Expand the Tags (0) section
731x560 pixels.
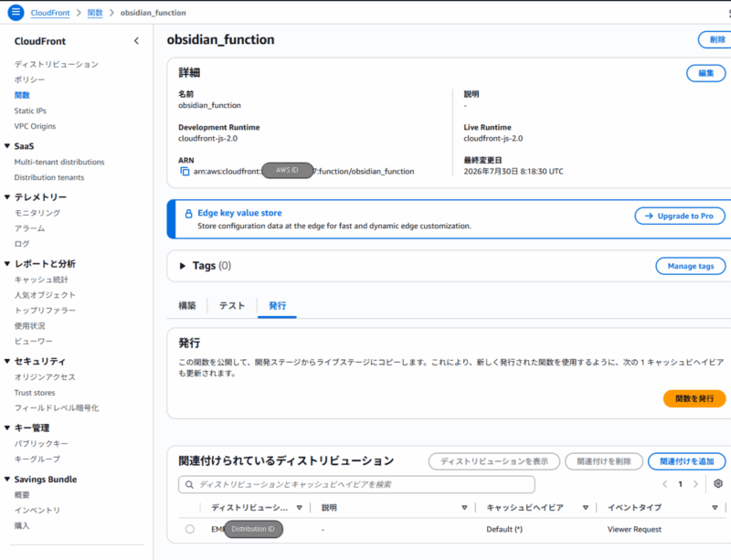(x=183, y=266)
